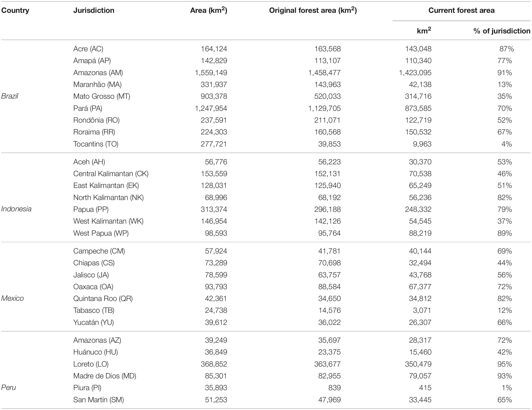Select area value 93,793 for Oaxaca
The height and width of the screenshot is (410, 532).
tap(216, 287)
